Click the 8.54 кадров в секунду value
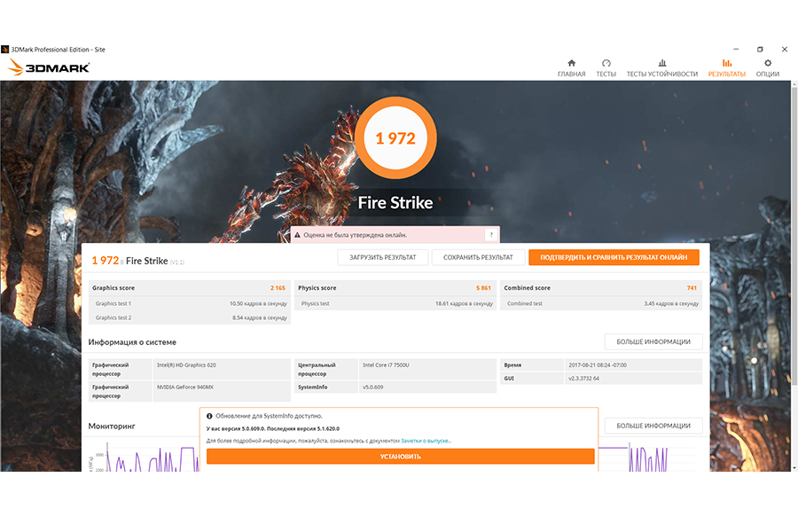This screenshot has height=532, width=798. [260, 317]
